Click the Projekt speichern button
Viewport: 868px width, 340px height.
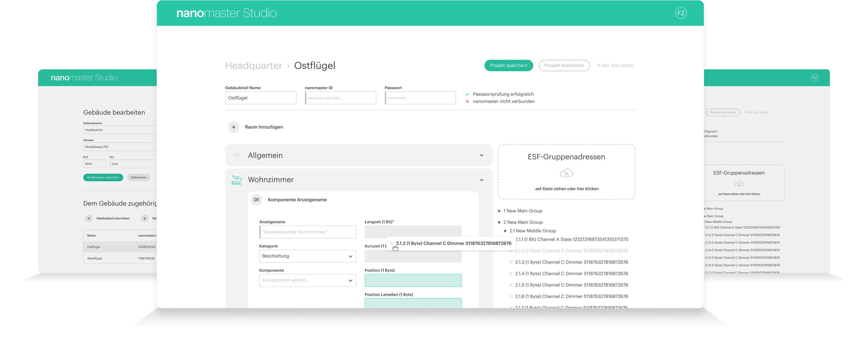508,65
